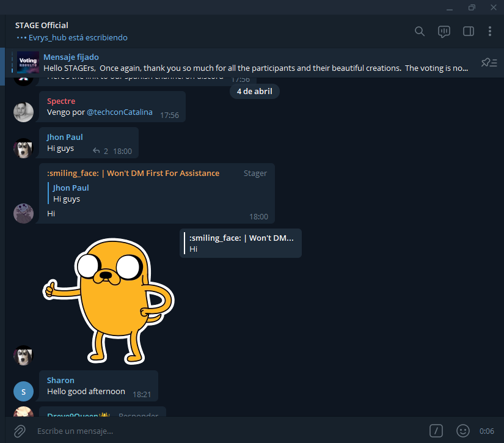Click the Stager admin badge
The height and width of the screenshot is (443, 504).
click(x=255, y=174)
